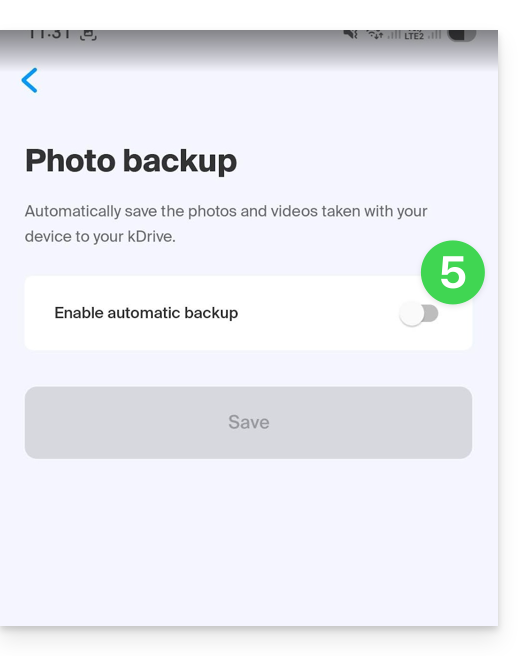Tap the LTE2 network indicator
Viewport: 528px width, 656px height.
414,35
